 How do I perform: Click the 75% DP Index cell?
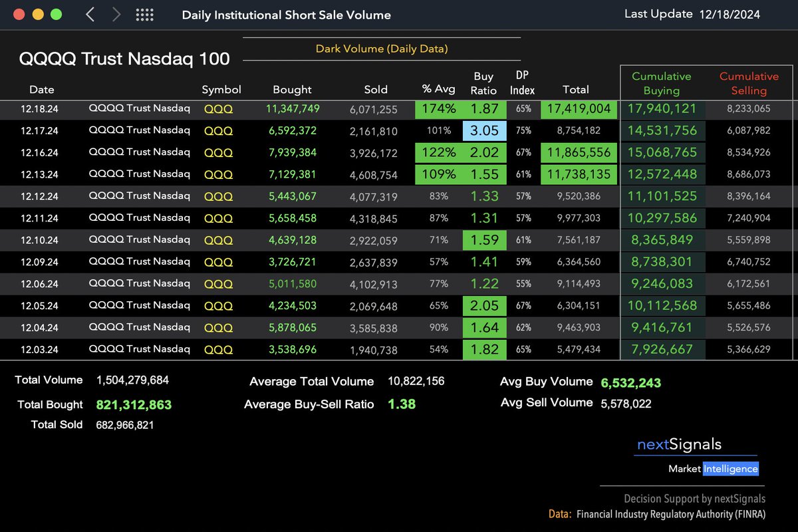[x=523, y=131]
